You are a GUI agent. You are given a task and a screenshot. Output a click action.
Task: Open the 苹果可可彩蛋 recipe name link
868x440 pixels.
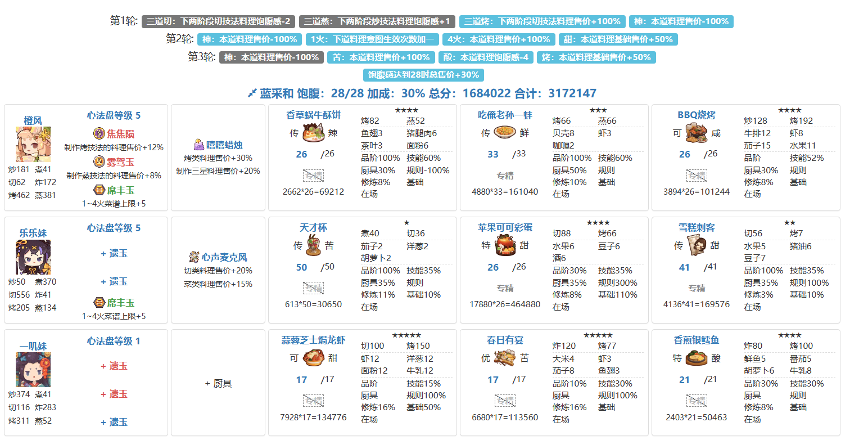pos(505,228)
